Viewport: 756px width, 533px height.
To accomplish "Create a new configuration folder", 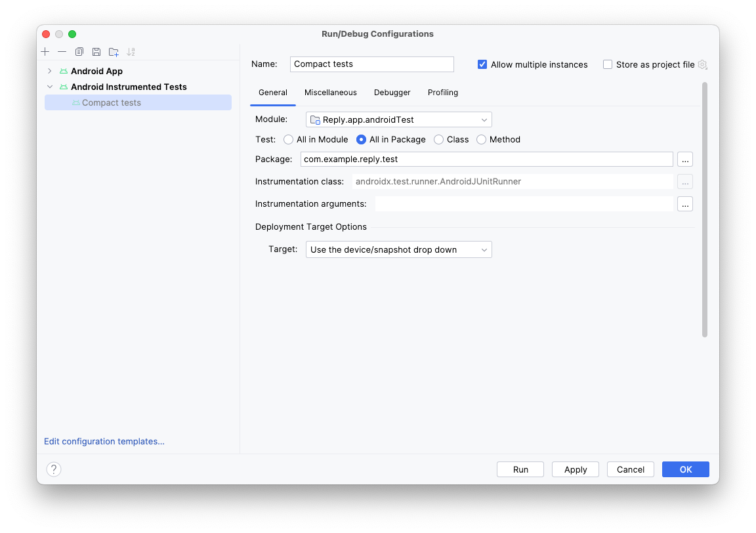I will [x=114, y=52].
